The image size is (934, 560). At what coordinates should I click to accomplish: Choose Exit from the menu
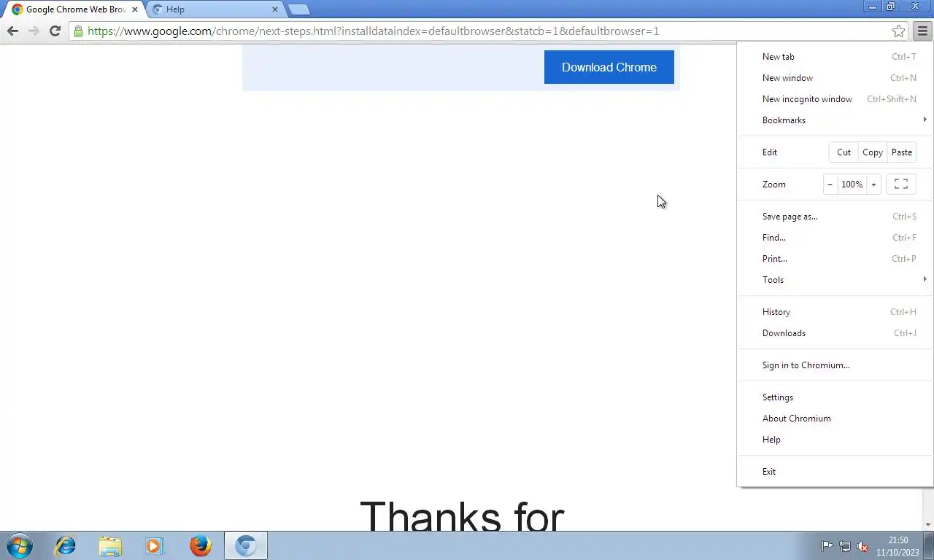[835, 472]
